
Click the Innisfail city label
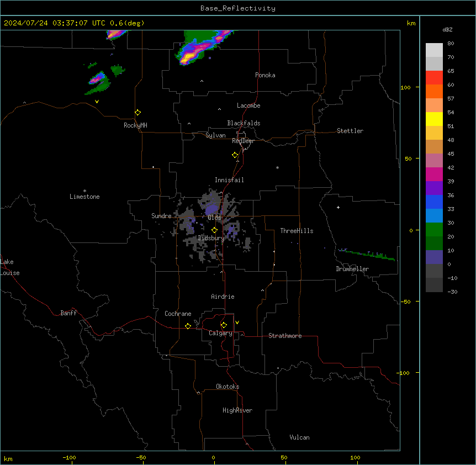point(229,180)
